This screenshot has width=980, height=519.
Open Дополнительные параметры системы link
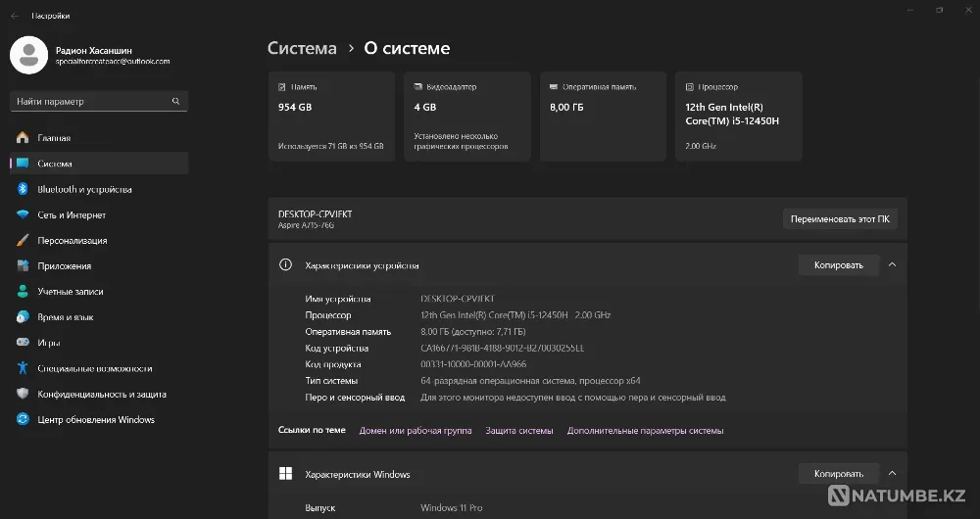coord(645,431)
